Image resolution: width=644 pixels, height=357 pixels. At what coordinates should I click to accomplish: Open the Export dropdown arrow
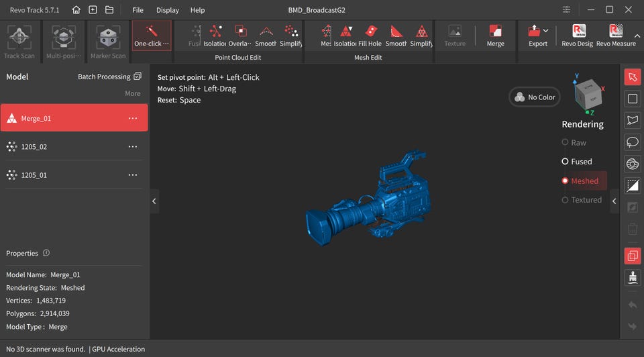[546, 31]
